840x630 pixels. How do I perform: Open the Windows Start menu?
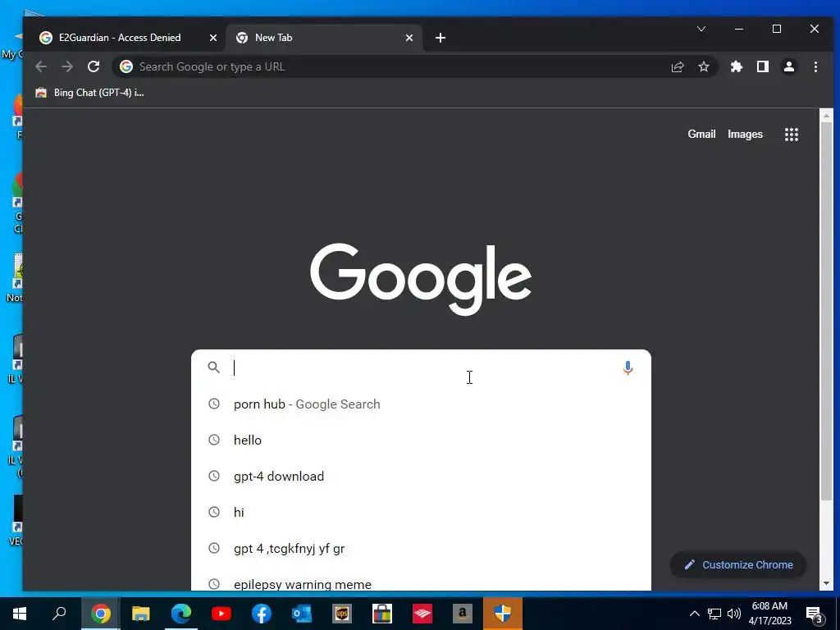pyautogui.click(x=20, y=614)
